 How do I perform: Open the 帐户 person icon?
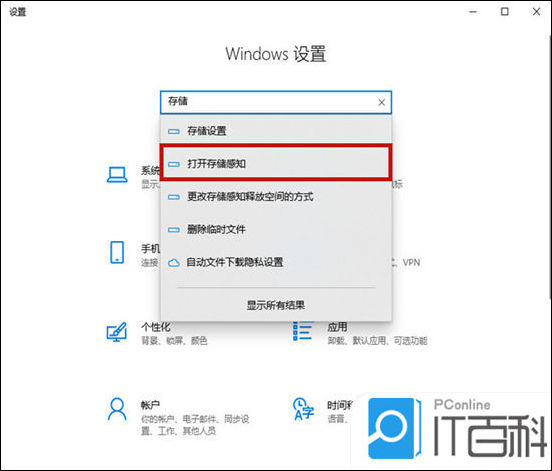click(117, 409)
